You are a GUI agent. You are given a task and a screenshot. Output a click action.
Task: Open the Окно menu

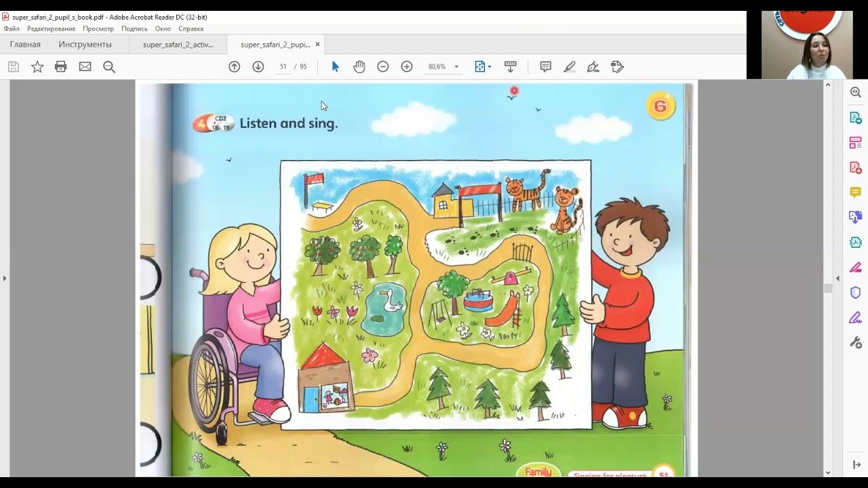[x=163, y=28]
